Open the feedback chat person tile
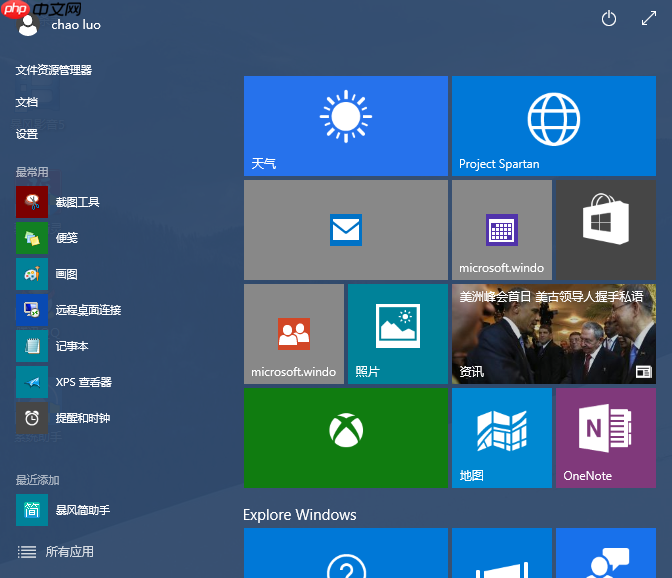The height and width of the screenshot is (578, 672). (x=606, y=553)
